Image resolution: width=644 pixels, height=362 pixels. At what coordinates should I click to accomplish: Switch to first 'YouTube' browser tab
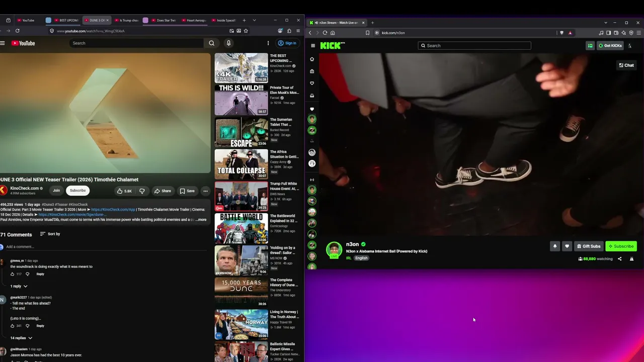click(x=28, y=21)
